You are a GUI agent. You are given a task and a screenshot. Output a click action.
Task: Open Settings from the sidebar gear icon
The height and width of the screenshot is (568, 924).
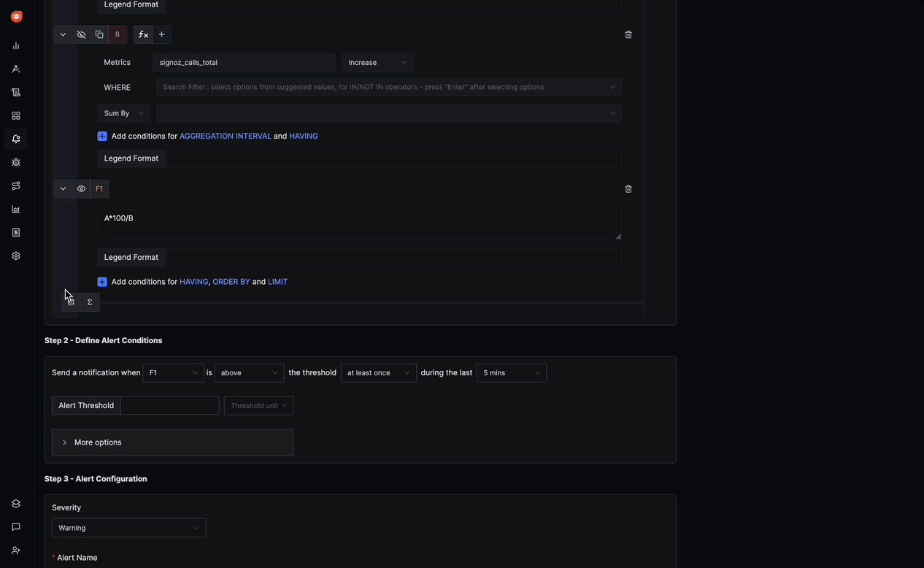pos(16,256)
